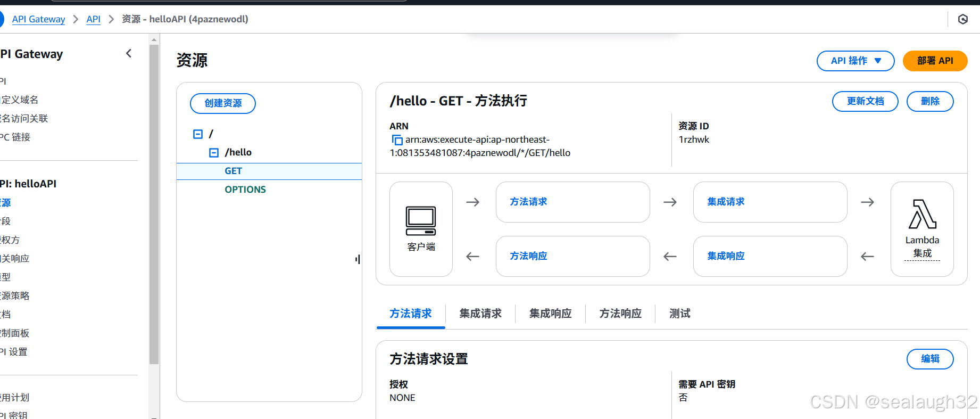This screenshot has height=419, width=980.
Task: Open 文档 in the sidebar
Action: [5, 314]
